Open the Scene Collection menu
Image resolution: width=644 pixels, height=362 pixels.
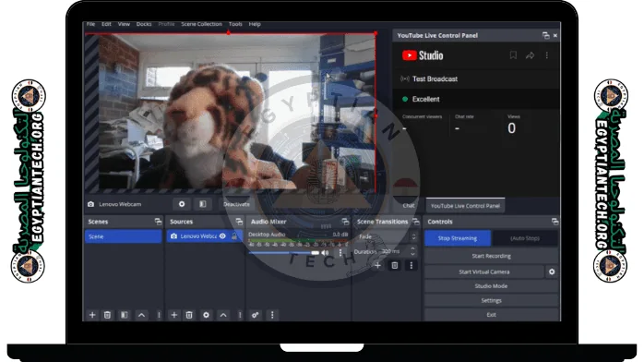pyautogui.click(x=201, y=24)
